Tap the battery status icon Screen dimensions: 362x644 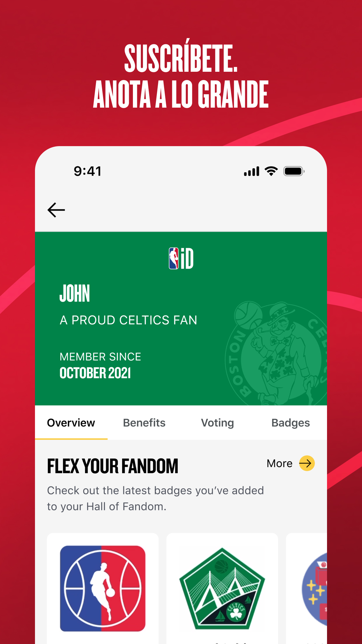coord(294,171)
